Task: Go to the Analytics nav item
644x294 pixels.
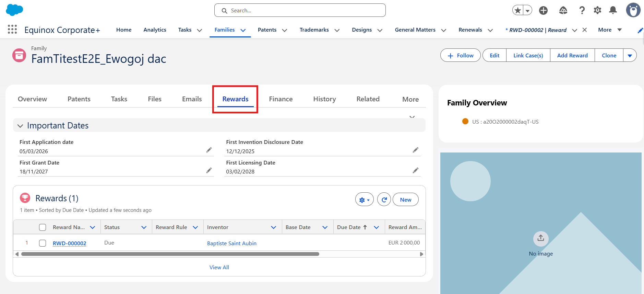Action: pyautogui.click(x=155, y=30)
